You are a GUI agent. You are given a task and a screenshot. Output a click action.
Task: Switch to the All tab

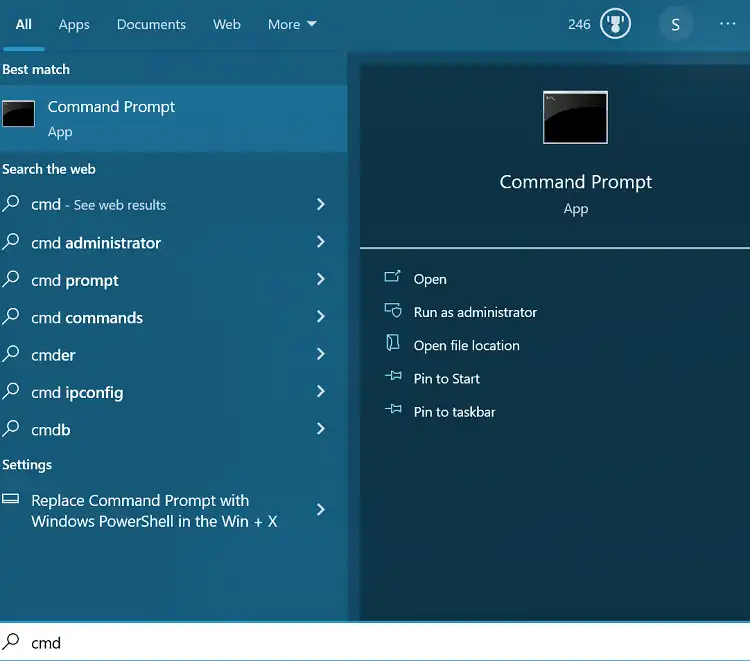point(23,24)
